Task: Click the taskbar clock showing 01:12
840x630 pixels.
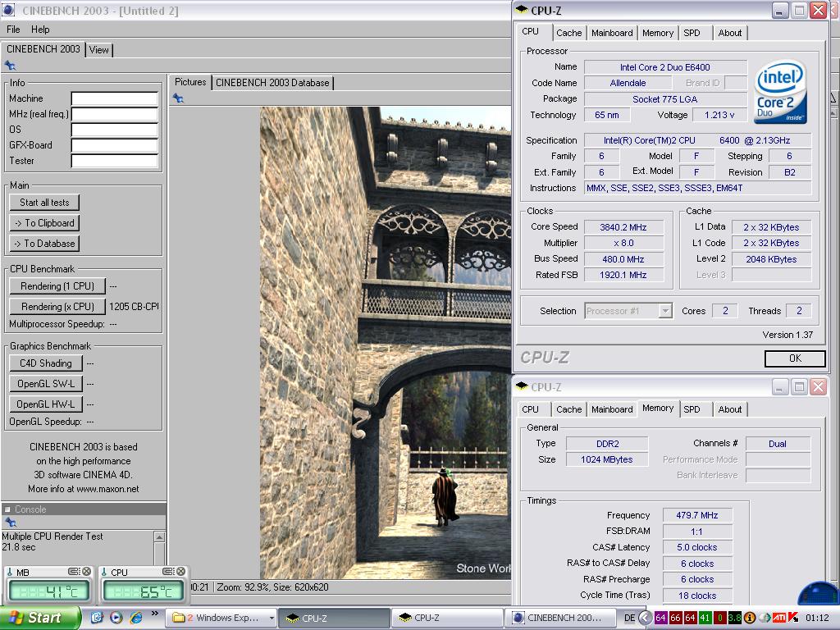Action: coord(817,618)
